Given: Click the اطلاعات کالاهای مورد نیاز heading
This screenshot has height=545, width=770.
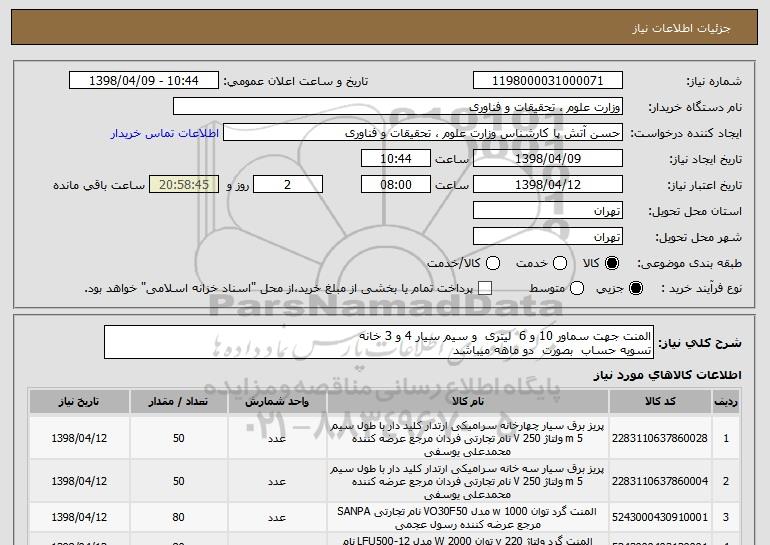Looking at the screenshot, I should pyautogui.click(x=667, y=375).
